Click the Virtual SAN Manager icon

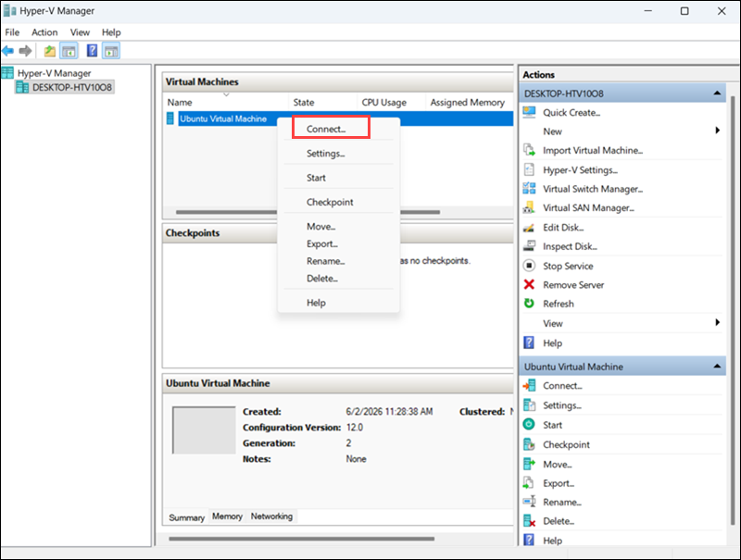529,207
